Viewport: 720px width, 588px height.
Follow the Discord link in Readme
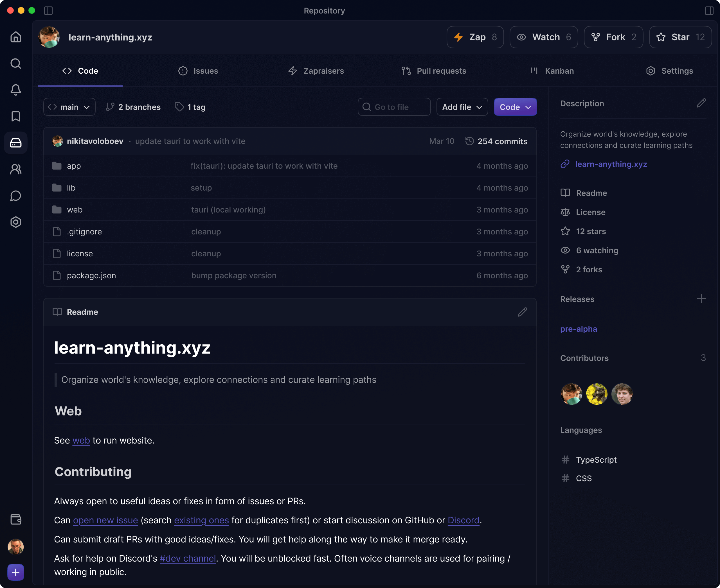pyautogui.click(x=463, y=520)
